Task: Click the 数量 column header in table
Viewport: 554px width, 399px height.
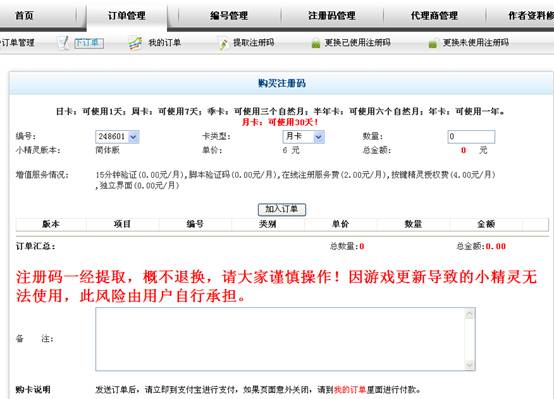Action: click(413, 224)
